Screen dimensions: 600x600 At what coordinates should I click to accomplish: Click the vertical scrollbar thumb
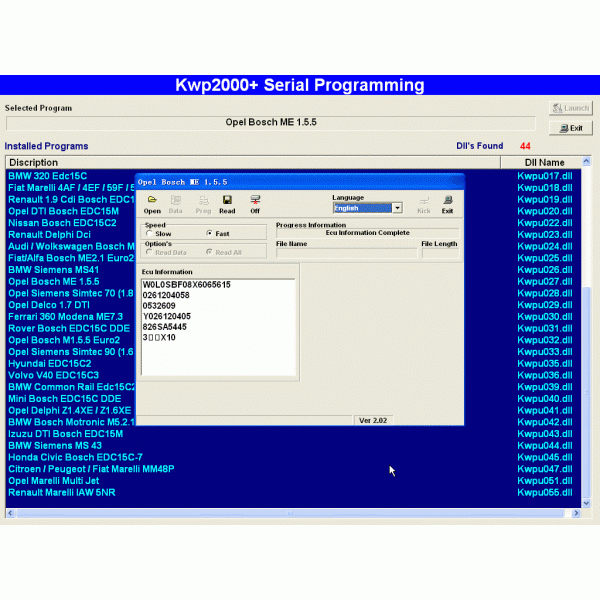point(586,391)
